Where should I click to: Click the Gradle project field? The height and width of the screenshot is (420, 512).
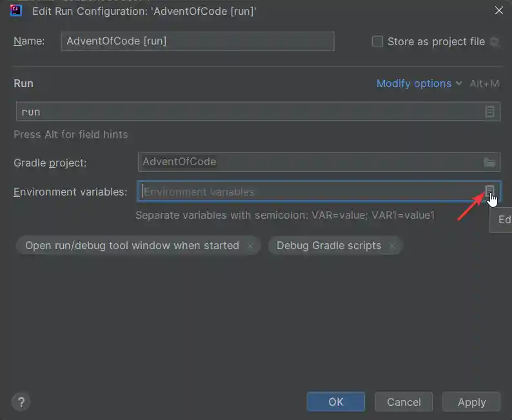308,162
